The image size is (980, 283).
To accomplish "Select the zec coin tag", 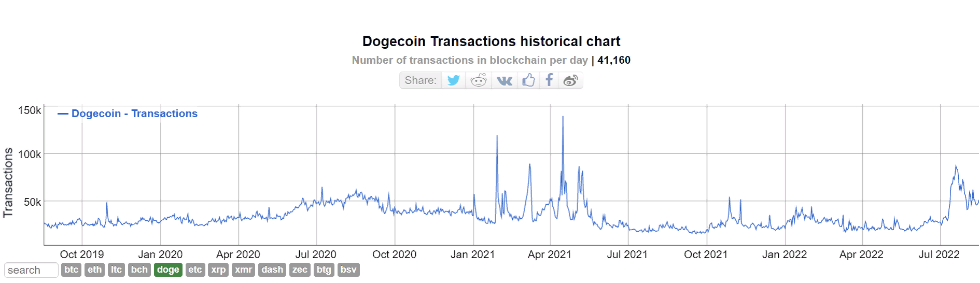I will click(x=300, y=270).
